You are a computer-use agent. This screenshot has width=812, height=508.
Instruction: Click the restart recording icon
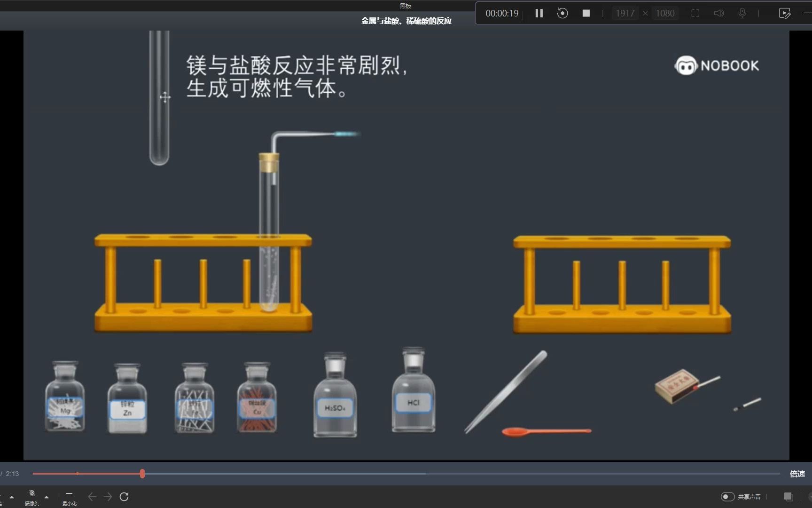pyautogui.click(x=562, y=13)
